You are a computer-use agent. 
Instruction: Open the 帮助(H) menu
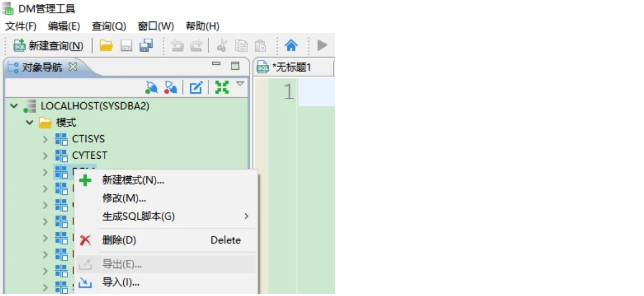[x=202, y=26]
